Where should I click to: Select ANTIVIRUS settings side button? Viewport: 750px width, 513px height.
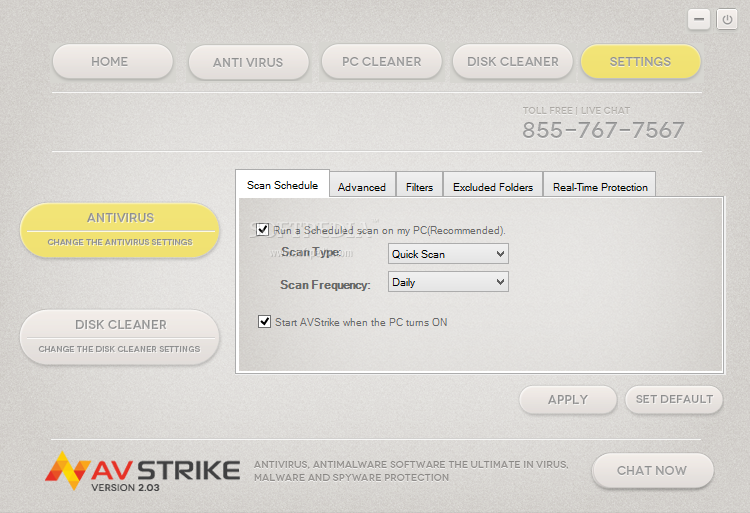point(120,230)
